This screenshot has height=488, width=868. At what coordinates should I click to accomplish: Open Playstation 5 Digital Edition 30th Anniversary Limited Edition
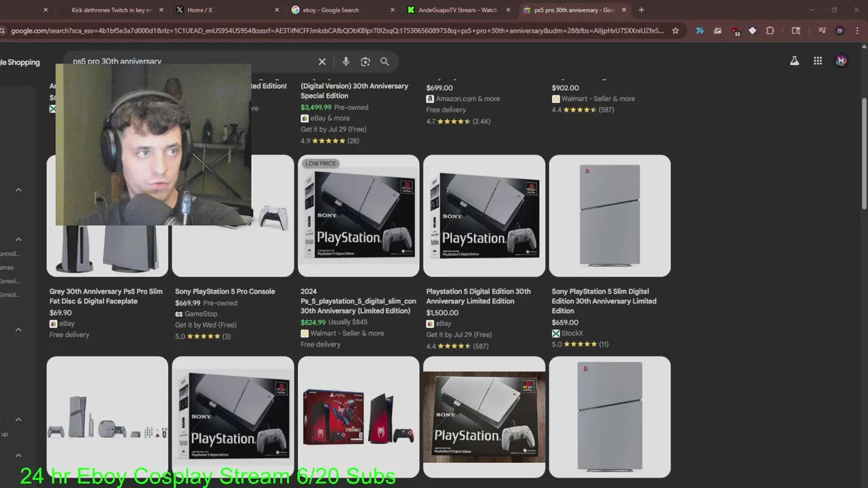point(478,296)
